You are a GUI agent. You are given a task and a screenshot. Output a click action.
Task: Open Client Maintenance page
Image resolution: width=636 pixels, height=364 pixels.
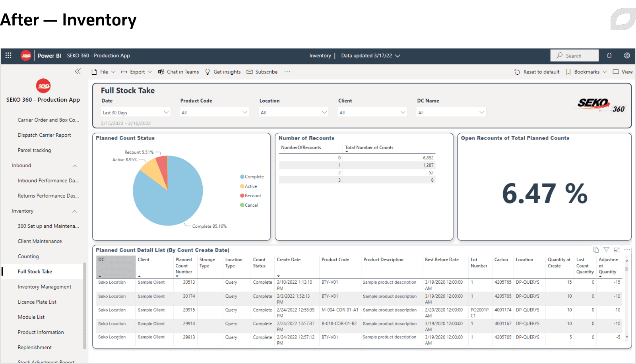tap(40, 241)
